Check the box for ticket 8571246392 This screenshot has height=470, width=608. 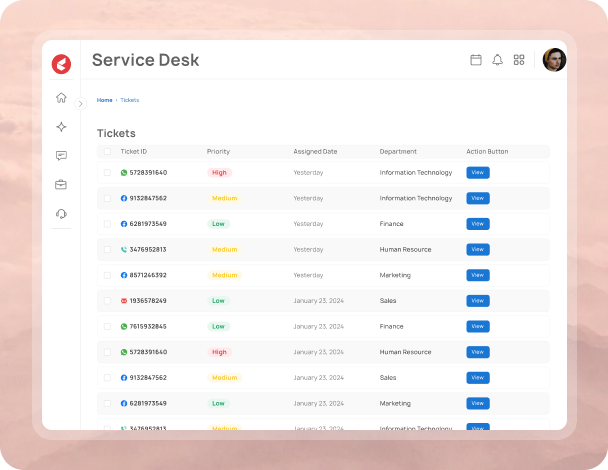[x=107, y=275]
